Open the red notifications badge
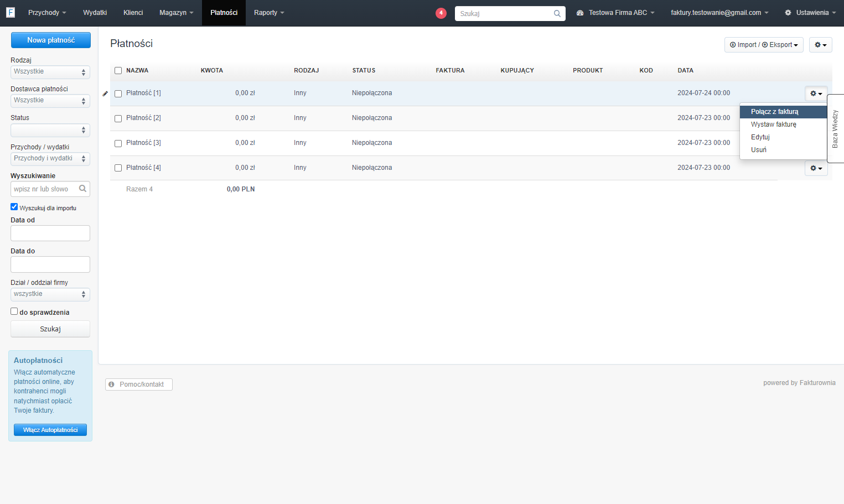844x504 pixels. pyautogui.click(x=441, y=13)
